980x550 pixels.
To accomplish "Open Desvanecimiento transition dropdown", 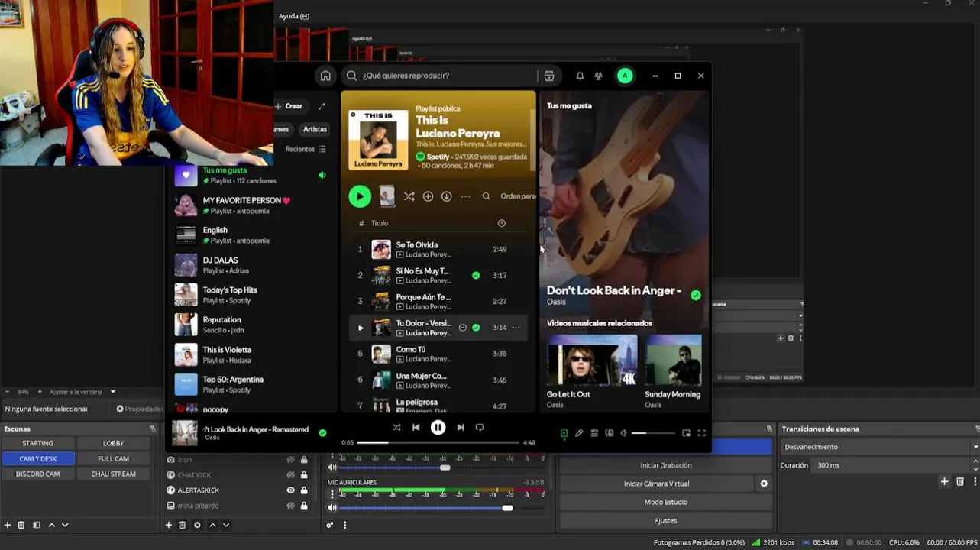I will coord(879,447).
